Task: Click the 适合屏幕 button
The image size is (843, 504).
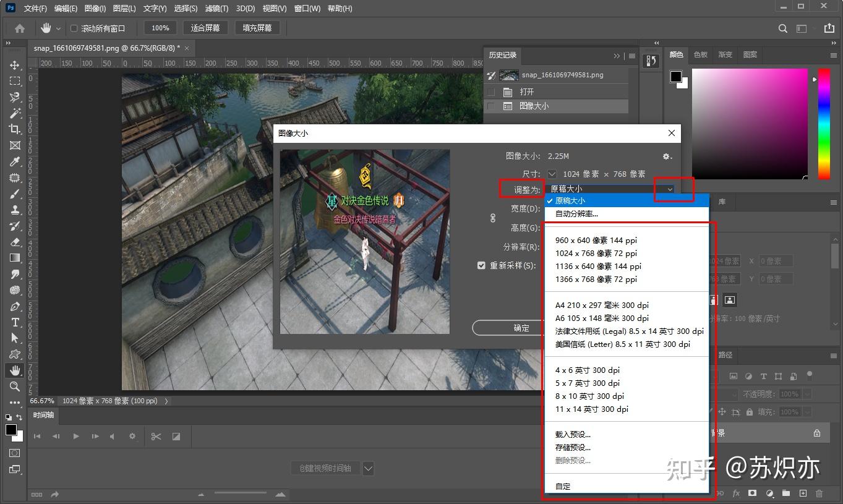Action: pos(206,28)
